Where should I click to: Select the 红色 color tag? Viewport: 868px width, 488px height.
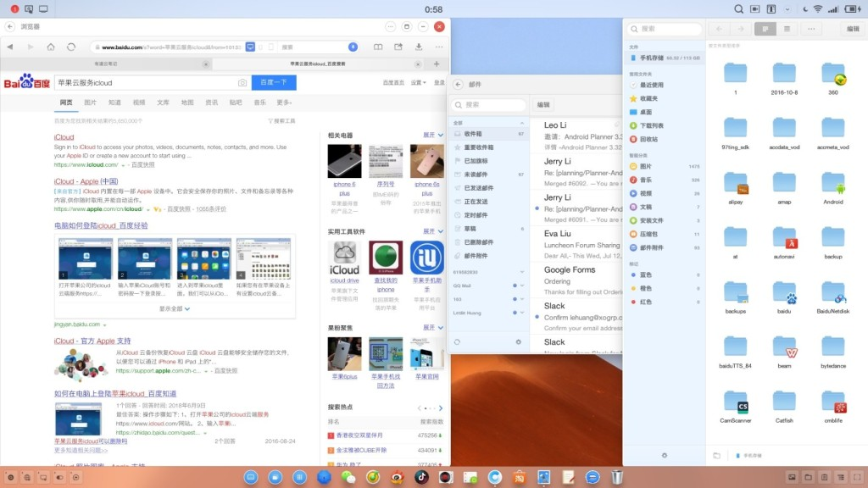[665, 302]
